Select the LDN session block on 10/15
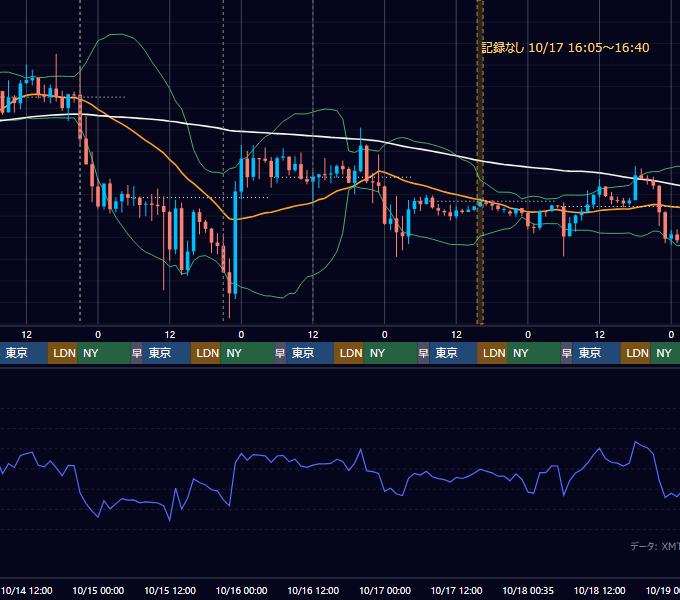The image size is (680, 600). (206, 353)
